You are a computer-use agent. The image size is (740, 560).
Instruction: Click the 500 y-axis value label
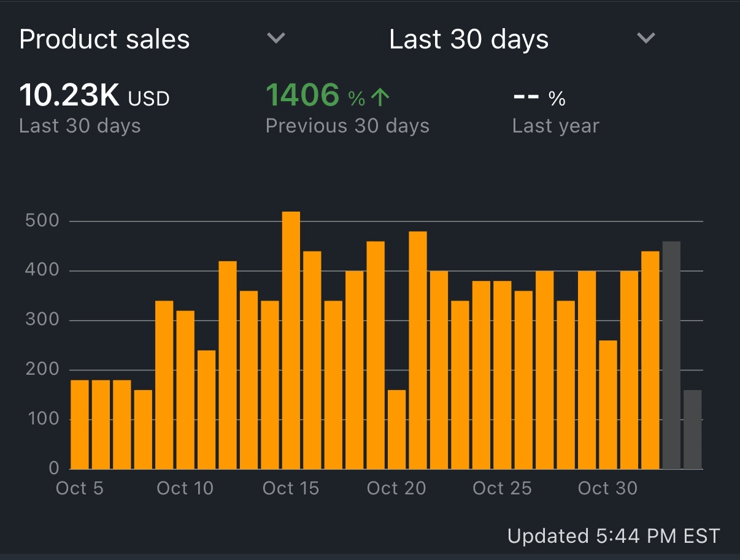(x=42, y=221)
